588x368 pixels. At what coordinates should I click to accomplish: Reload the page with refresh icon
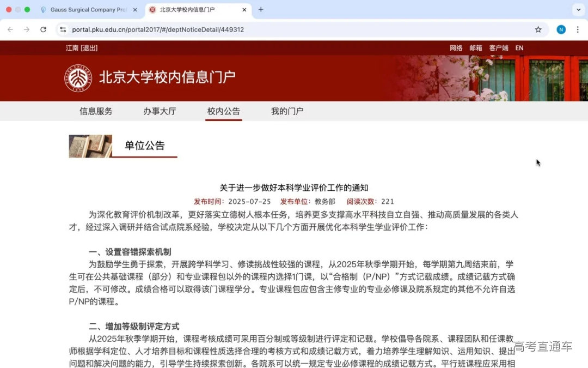[44, 29]
